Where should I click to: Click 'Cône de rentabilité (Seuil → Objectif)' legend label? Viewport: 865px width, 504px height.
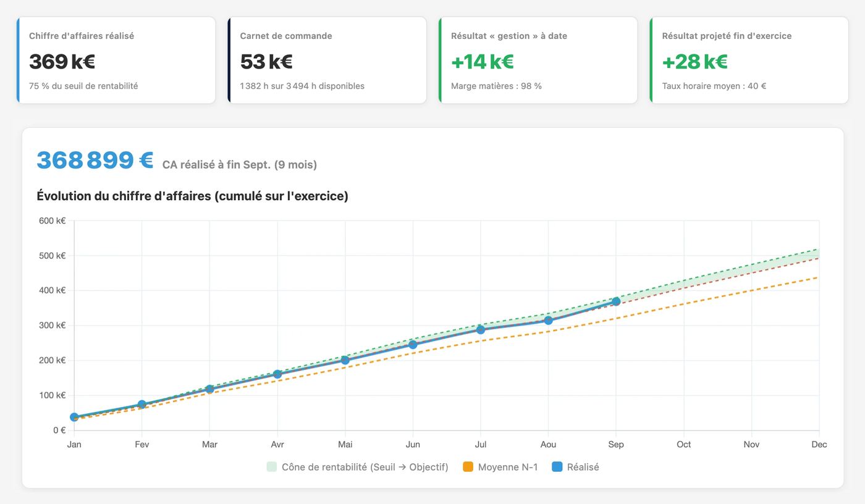coord(365,467)
